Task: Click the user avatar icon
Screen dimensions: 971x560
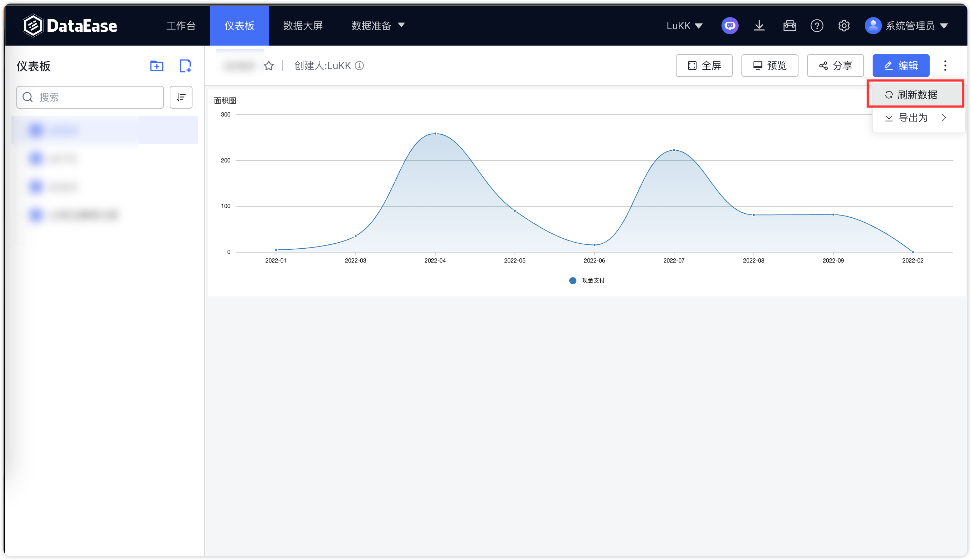Action: coord(873,26)
